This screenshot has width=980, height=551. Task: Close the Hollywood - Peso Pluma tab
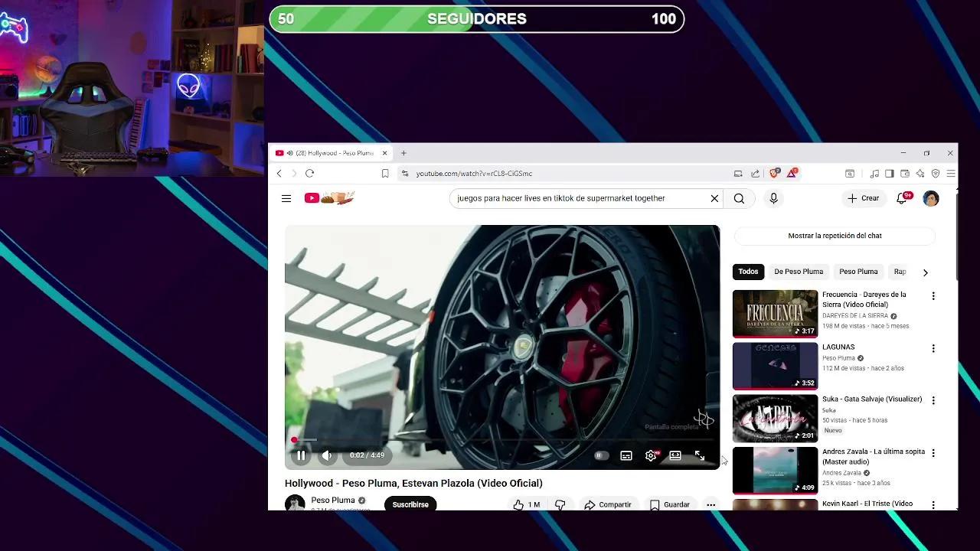pyautogui.click(x=385, y=153)
